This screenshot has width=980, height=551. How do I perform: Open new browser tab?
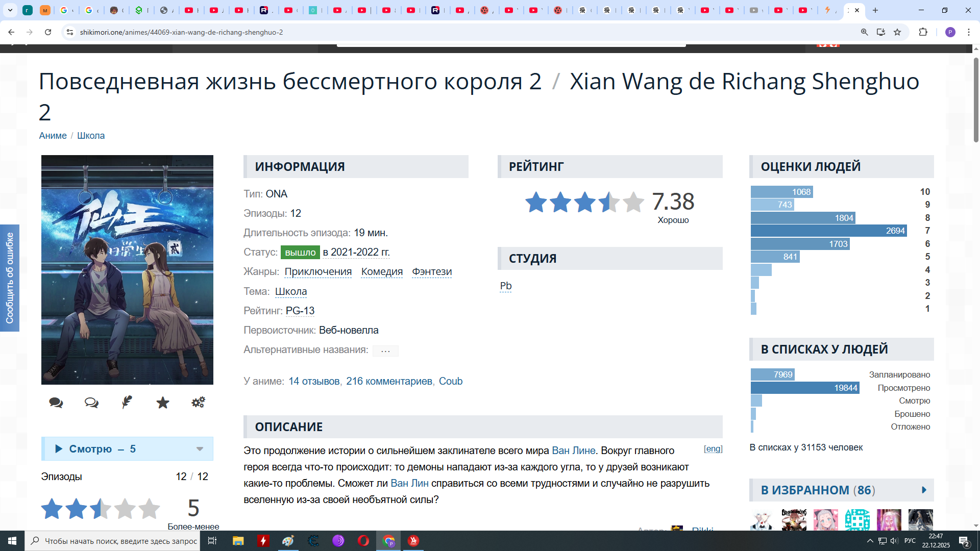point(875,10)
